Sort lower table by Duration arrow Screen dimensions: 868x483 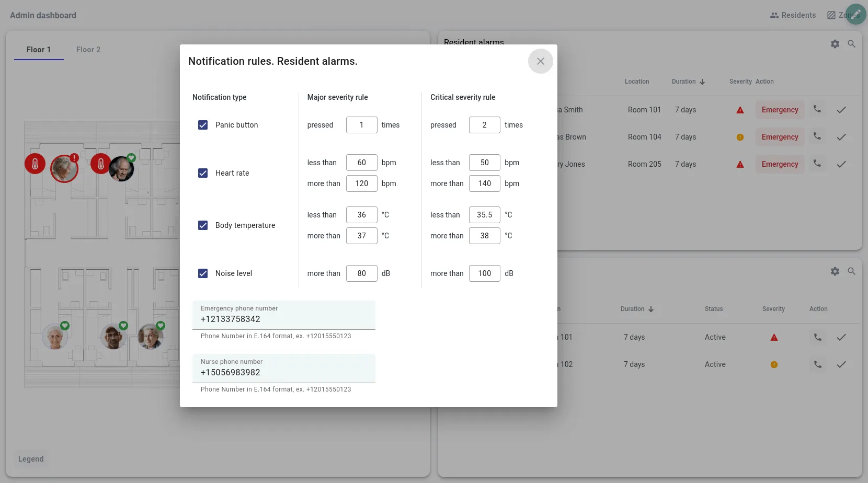pyautogui.click(x=650, y=309)
